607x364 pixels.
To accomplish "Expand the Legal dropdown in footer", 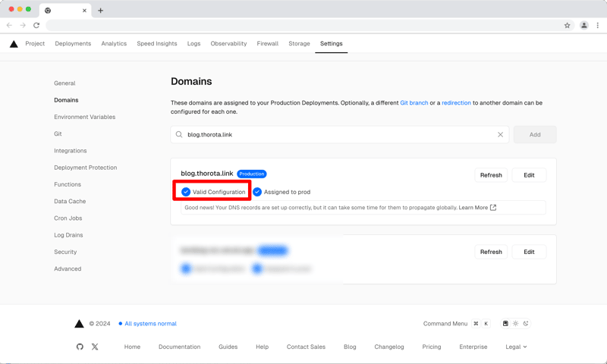I will (516, 347).
